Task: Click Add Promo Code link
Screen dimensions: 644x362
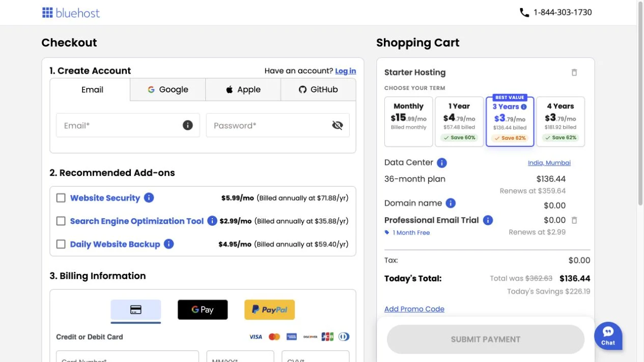Action: pyautogui.click(x=414, y=309)
